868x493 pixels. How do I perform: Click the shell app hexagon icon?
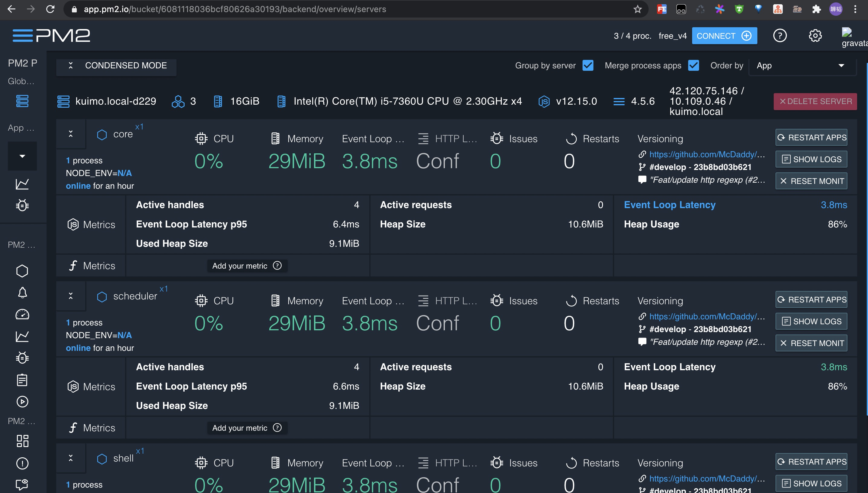pyautogui.click(x=102, y=459)
